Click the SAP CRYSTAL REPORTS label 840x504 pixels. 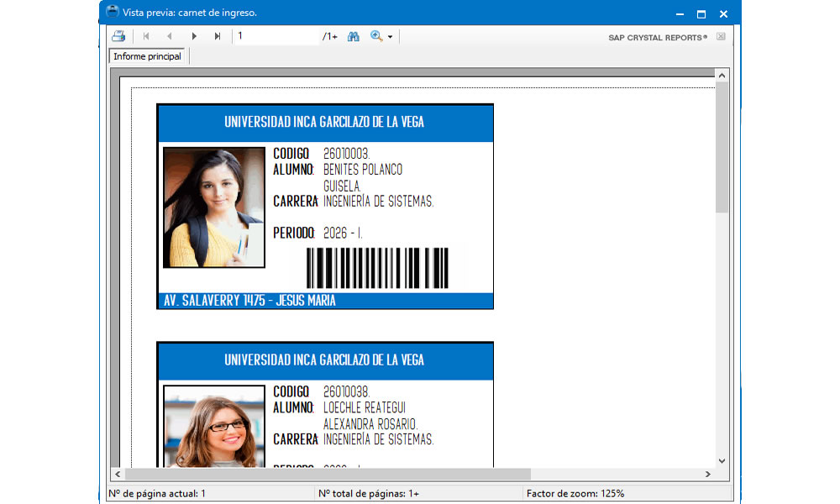pyautogui.click(x=658, y=38)
